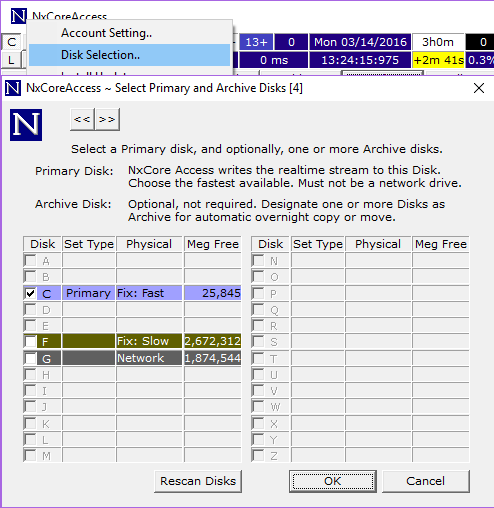Click the 25,845 Meg Free value
This screenshot has width=494, height=508.
coord(213,293)
